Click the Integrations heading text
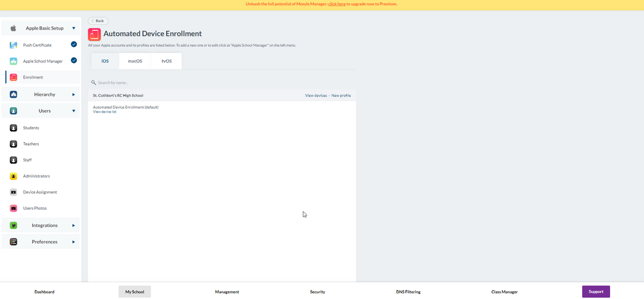The height and width of the screenshot is (299, 644). (44, 226)
